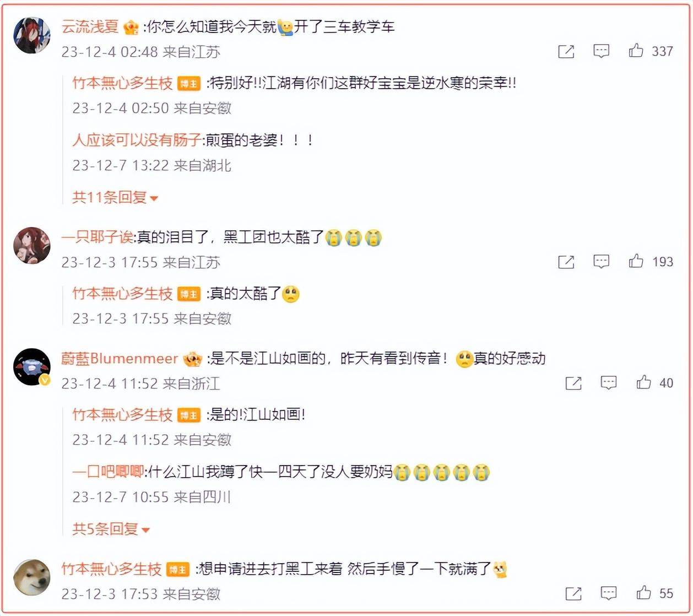Screen dimensions: 693x616
Task: Open 人应该可以没有肠子 user profile
Action: click(137, 140)
